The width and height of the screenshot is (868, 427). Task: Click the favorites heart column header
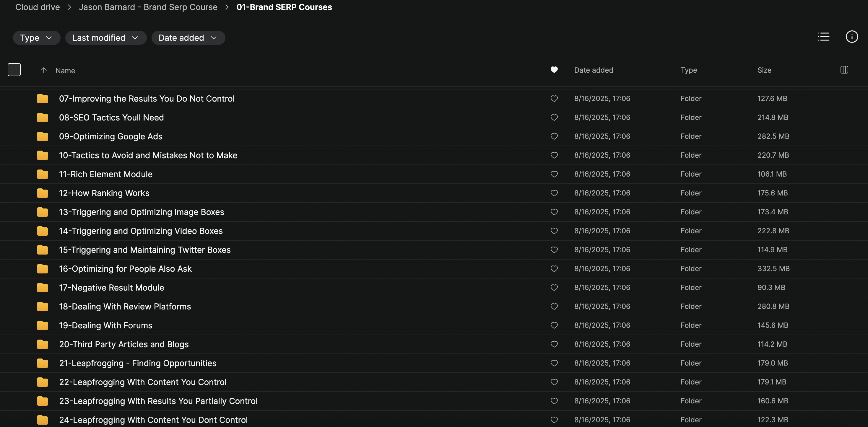pyautogui.click(x=554, y=70)
